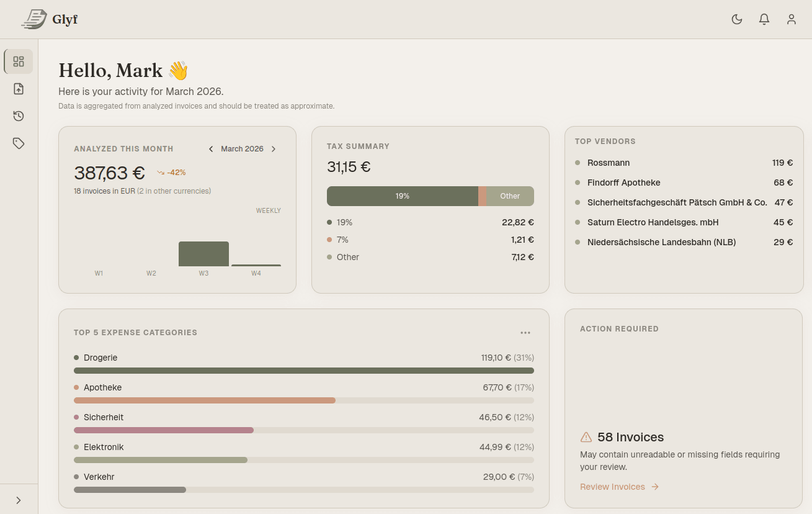Click the 387,63 € total amount

(109, 173)
